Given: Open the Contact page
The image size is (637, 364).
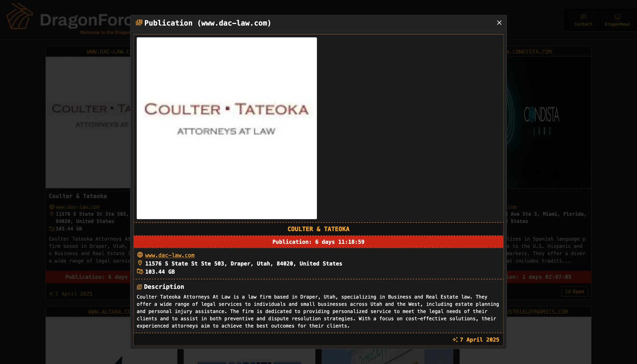Looking at the screenshot, I should 583,20.
